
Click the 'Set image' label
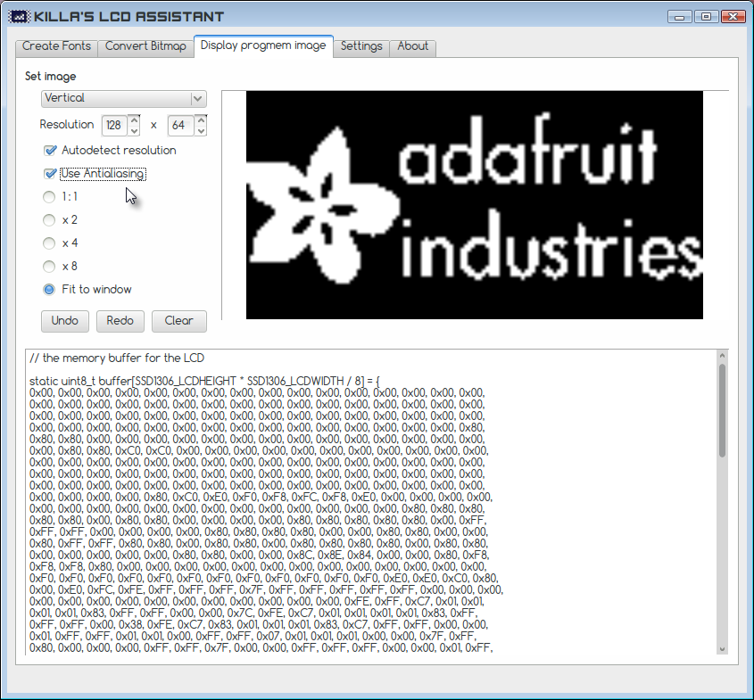pyautogui.click(x=51, y=77)
